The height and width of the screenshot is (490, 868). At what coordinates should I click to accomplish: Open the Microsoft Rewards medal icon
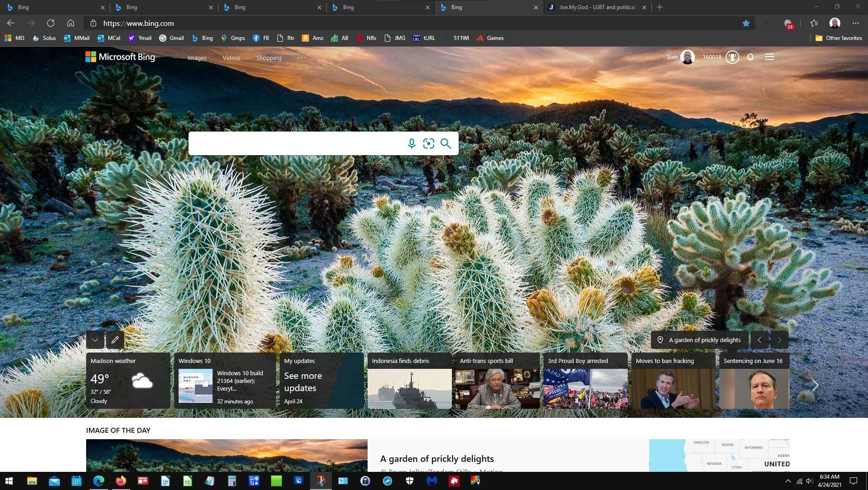732,57
